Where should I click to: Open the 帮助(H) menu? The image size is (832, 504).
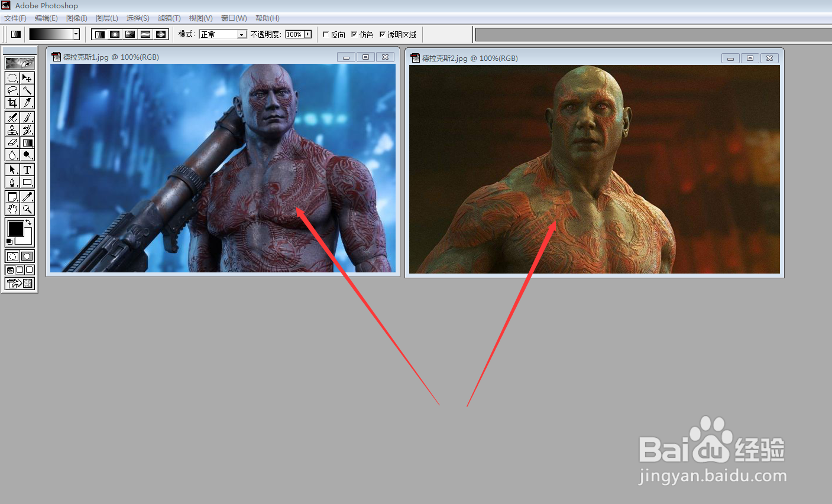click(267, 18)
